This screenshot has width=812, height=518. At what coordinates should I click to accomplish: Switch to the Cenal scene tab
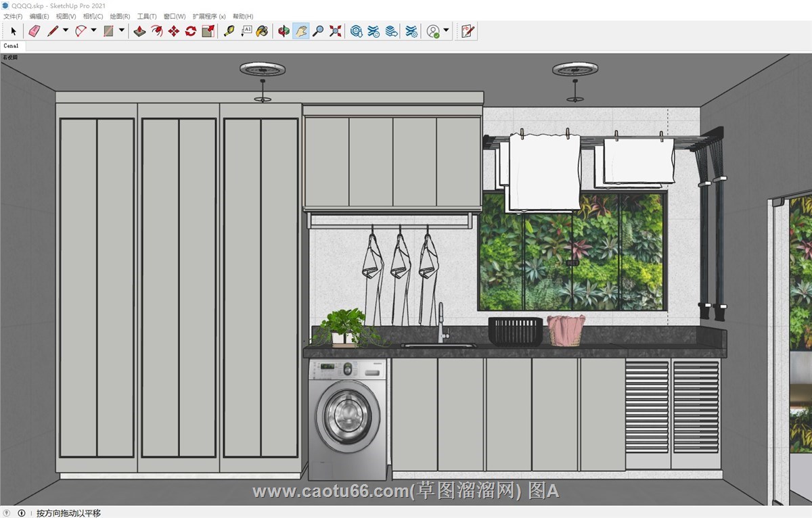click(x=12, y=46)
